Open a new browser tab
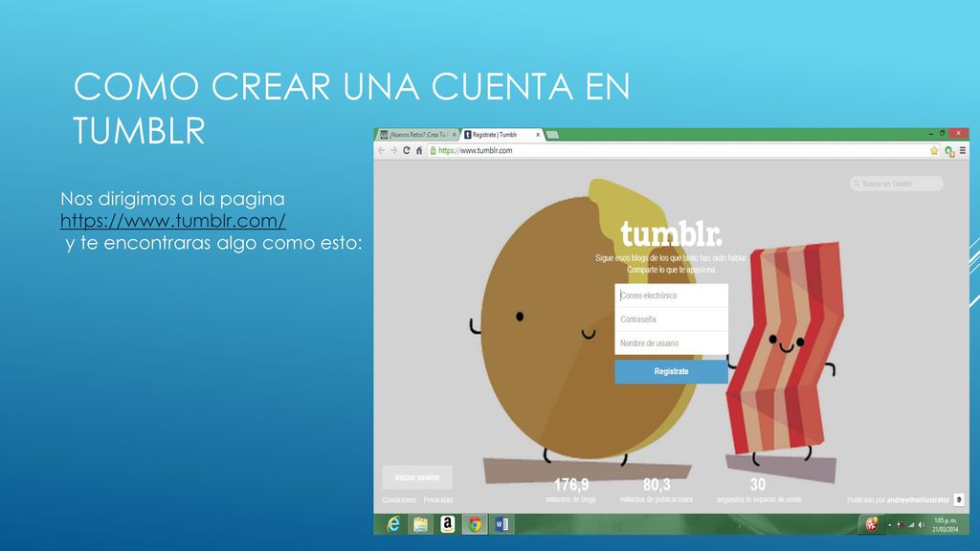The image size is (980, 551). click(x=552, y=135)
